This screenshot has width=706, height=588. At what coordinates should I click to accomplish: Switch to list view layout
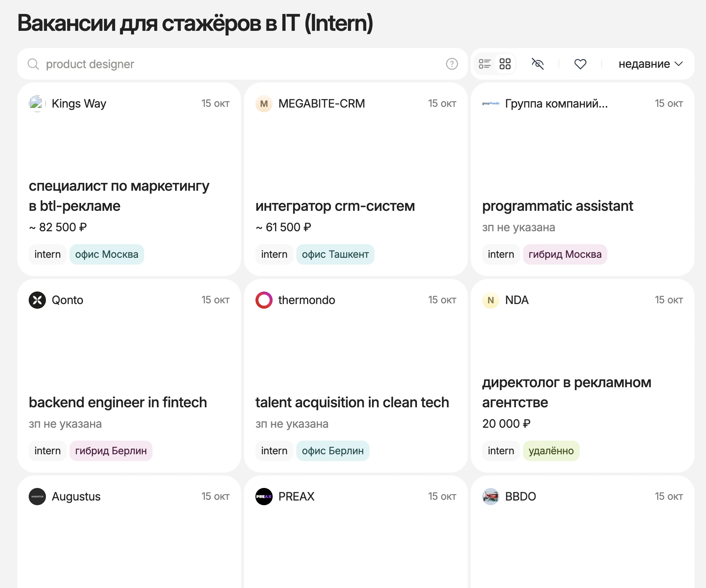[x=485, y=64]
